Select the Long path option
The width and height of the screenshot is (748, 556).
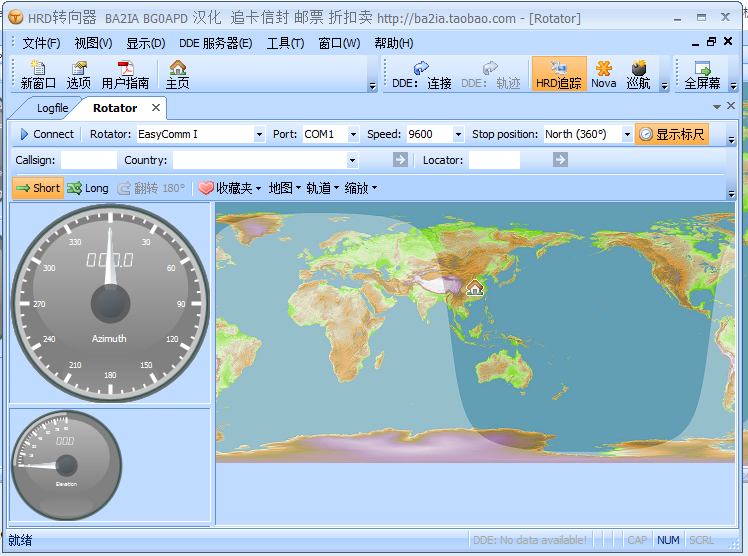pos(88,188)
